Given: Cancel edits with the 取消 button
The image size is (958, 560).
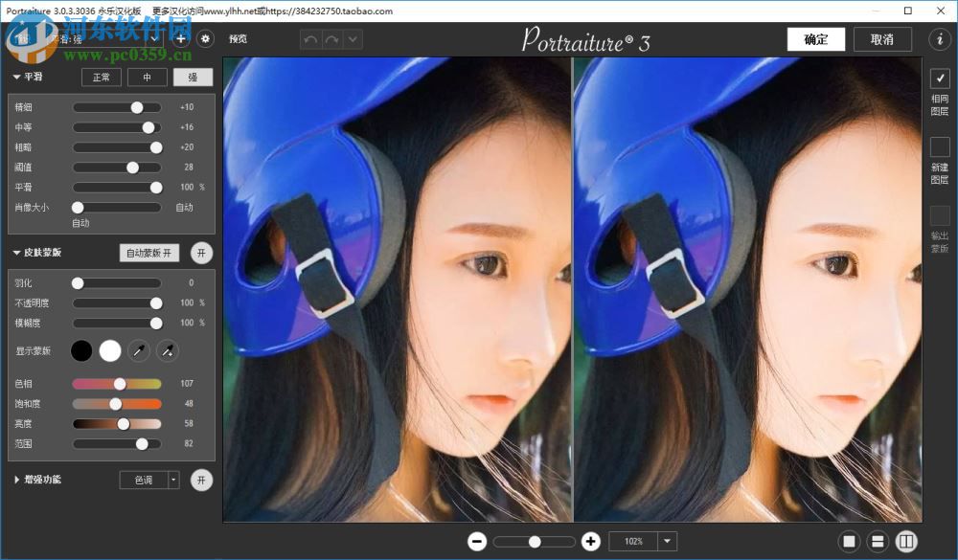Looking at the screenshot, I should point(882,39).
